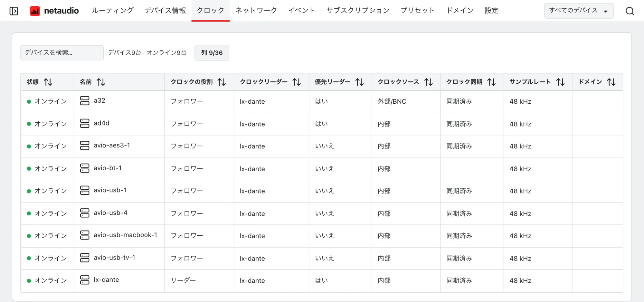Open the 設定 tab
This screenshot has width=644, height=302.
[491, 11]
